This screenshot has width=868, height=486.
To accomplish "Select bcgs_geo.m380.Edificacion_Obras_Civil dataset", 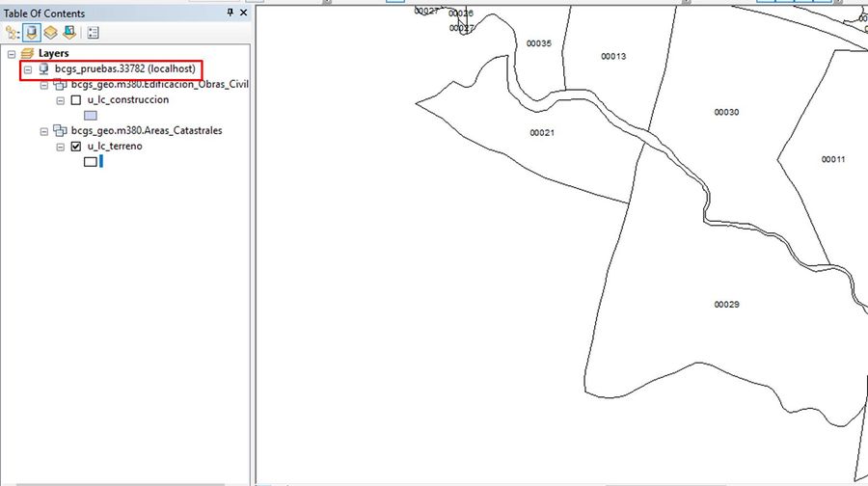I will point(160,84).
